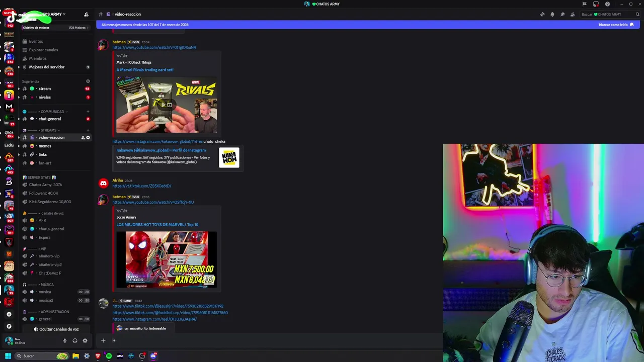Image resolution: width=644 pixels, height=362 pixels.
Task: Open A Marvel Rivals trading card set! title
Action: [x=145, y=70]
